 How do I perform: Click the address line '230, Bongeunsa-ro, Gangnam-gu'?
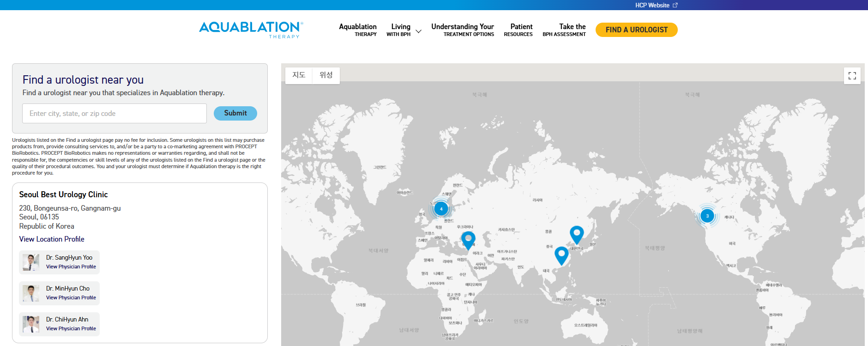point(70,208)
